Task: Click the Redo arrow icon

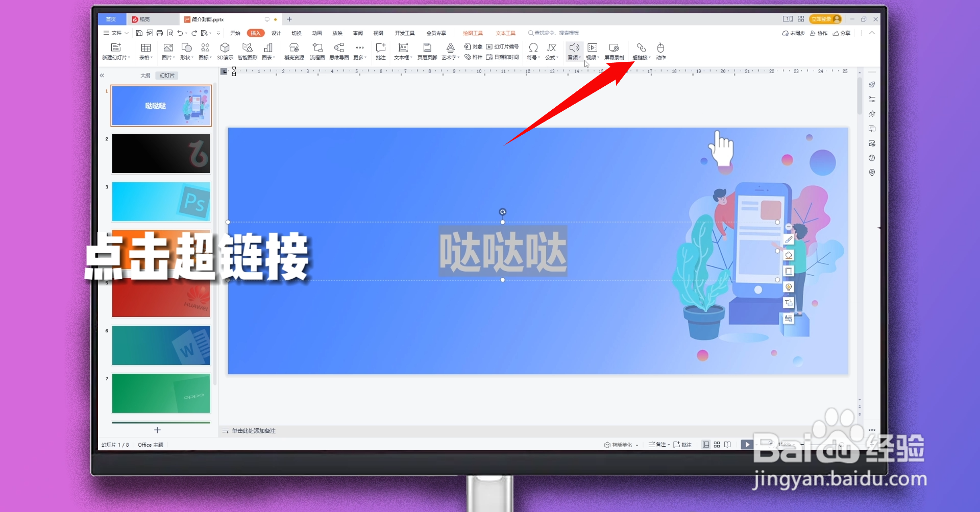Action: [194, 33]
